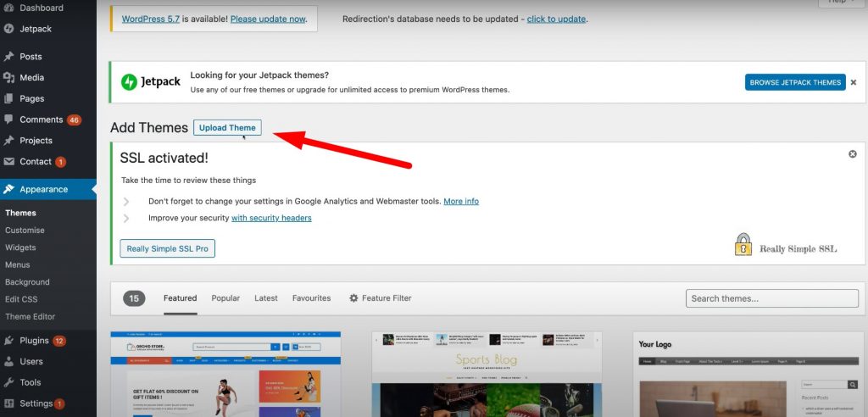This screenshot has width=868, height=417.
Task: Open the Sports Blog theme thumbnail
Action: [x=487, y=375]
